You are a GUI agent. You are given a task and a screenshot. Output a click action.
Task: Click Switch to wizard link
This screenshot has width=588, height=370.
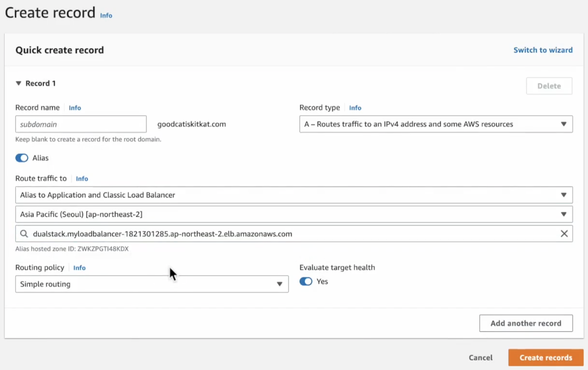pyautogui.click(x=543, y=50)
